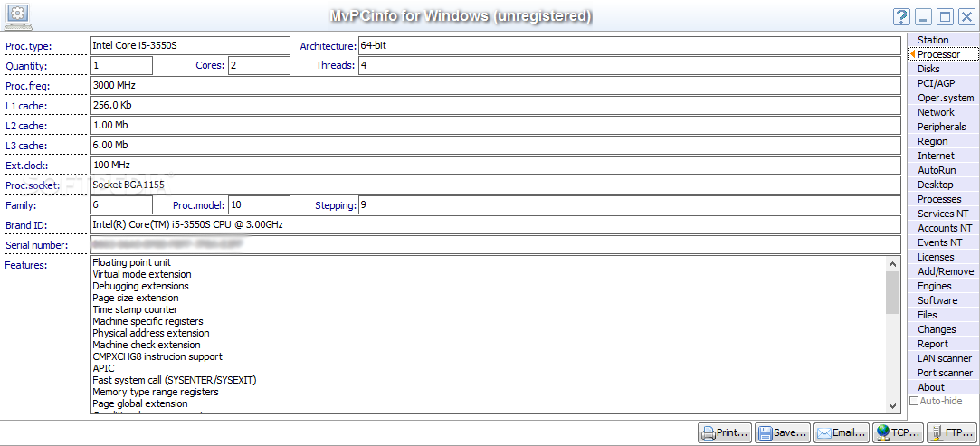Go to the Oper.system section

click(943, 98)
